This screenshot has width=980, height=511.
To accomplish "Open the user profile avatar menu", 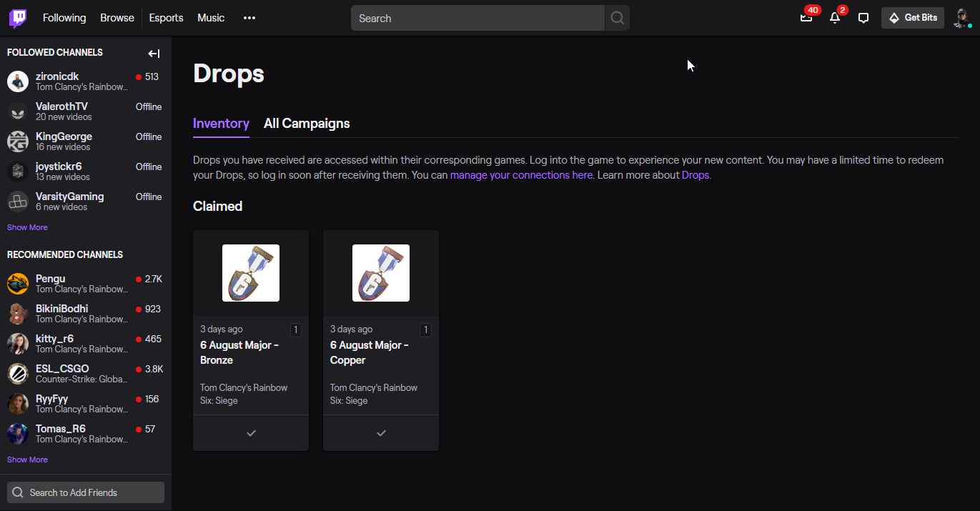I will pos(961,18).
